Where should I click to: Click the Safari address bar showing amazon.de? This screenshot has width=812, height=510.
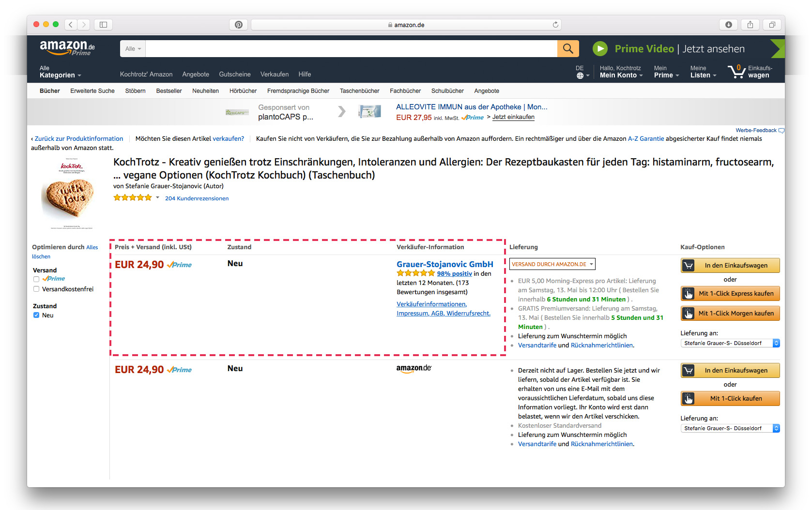(406, 25)
